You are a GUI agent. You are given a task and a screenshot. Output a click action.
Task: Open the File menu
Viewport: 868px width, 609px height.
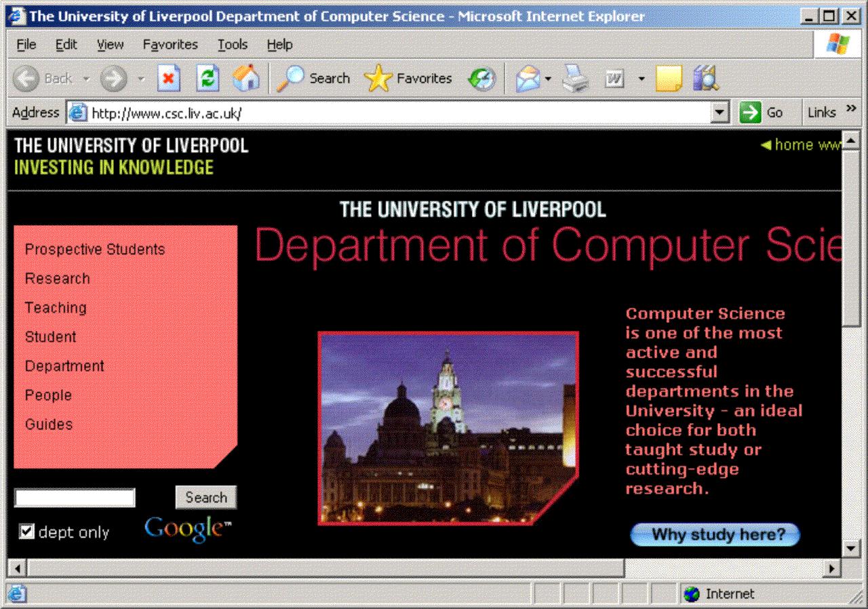[26, 45]
